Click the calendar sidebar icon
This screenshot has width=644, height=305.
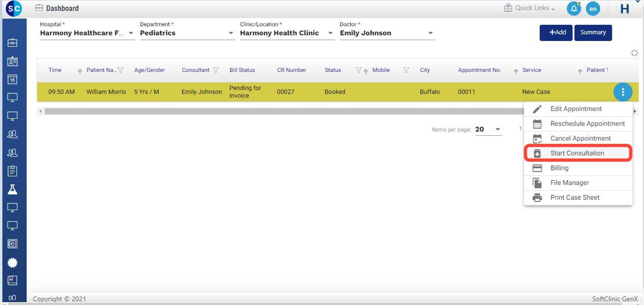tap(12, 79)
